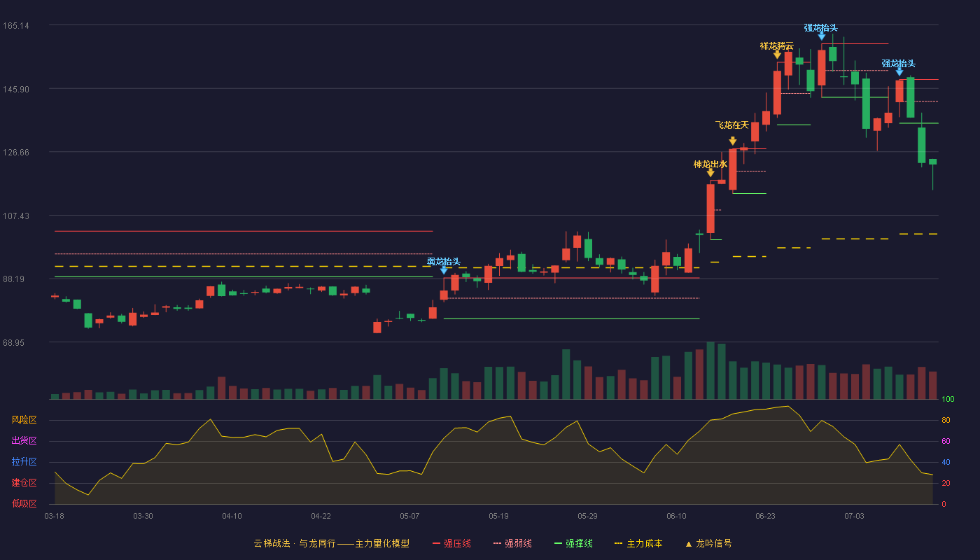This screenshot has height=560, width=980.
Task: Select the yellow arrow under 祥龙腾云
Action: 777,55
